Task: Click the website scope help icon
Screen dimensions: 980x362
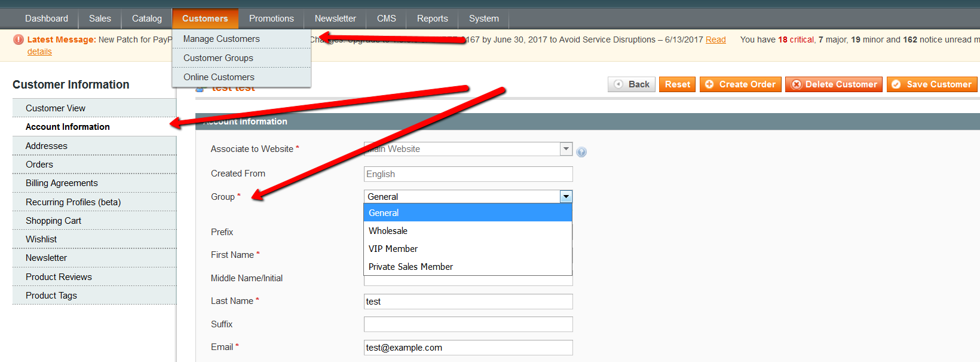Action: click(581, 152)
